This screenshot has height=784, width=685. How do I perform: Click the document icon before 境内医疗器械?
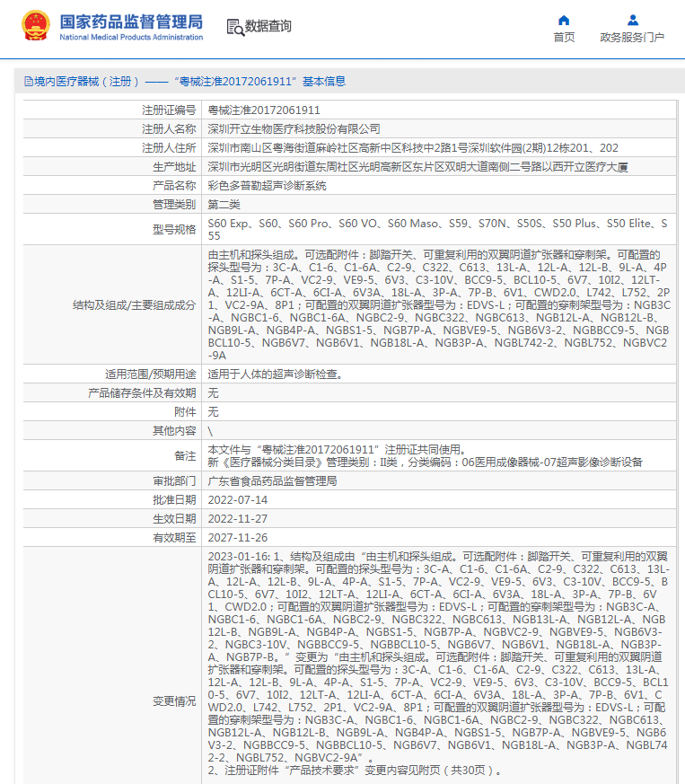coord(29,81)
